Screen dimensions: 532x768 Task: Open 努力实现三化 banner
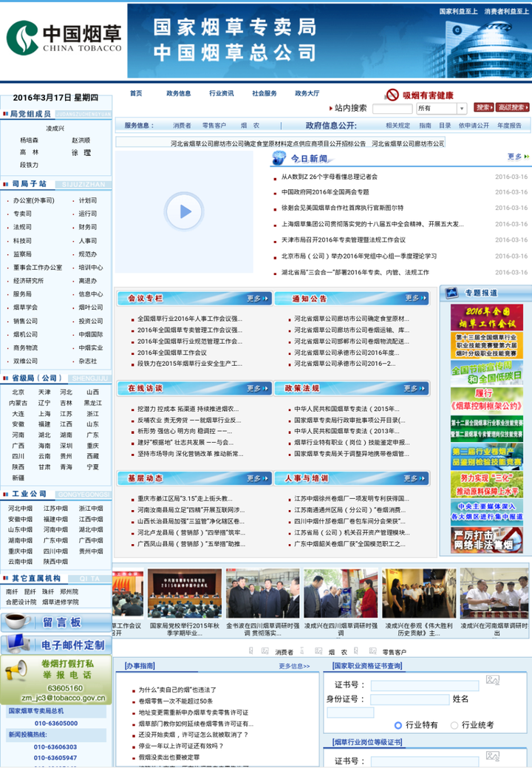(x=486, y=484)
